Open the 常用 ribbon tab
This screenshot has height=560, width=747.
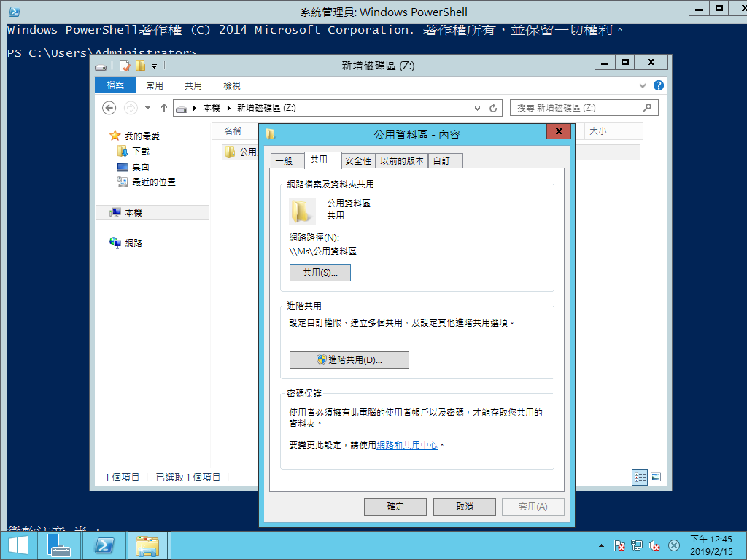(155, 85)
